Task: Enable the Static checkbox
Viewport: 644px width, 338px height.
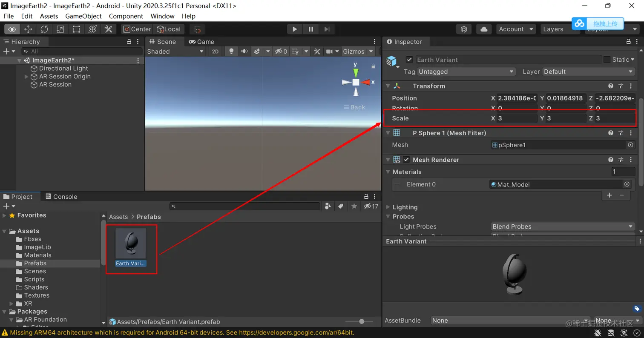Action: point(607,60)
